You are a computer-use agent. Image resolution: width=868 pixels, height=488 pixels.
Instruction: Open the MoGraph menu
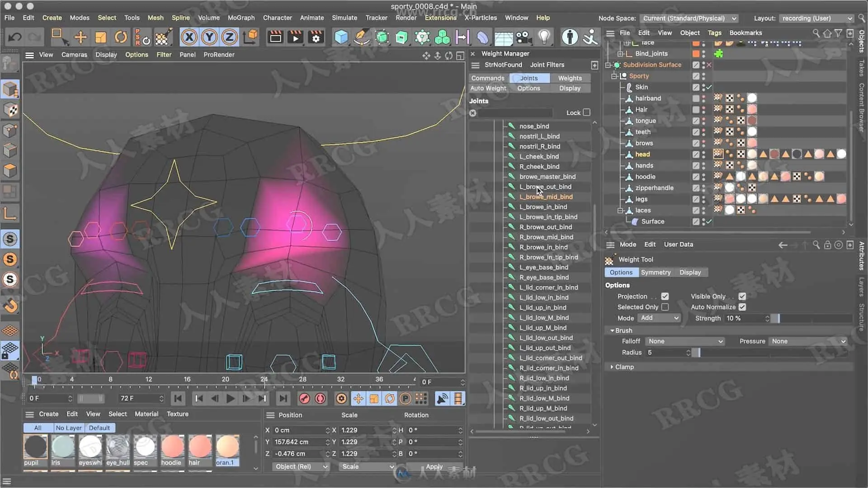(241, 18)
